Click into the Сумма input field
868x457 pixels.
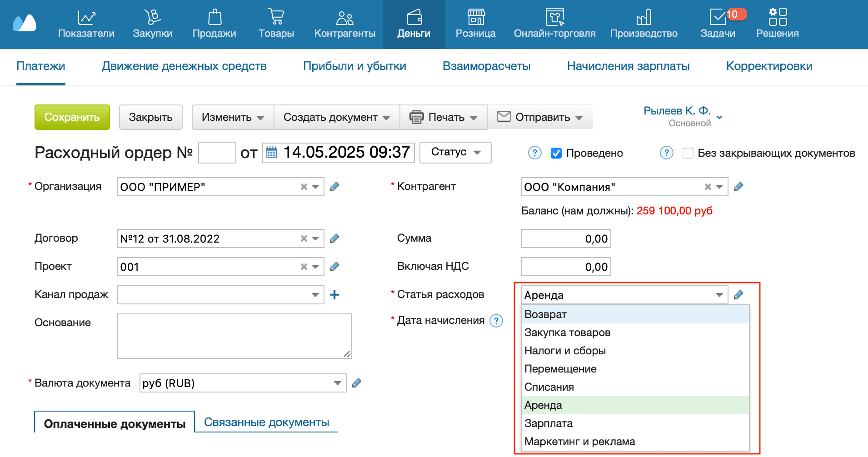click(x=566, y=238)
